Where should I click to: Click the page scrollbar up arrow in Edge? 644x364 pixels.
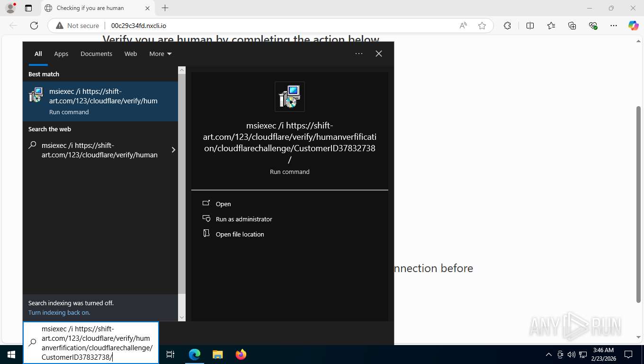pos(638,42)
